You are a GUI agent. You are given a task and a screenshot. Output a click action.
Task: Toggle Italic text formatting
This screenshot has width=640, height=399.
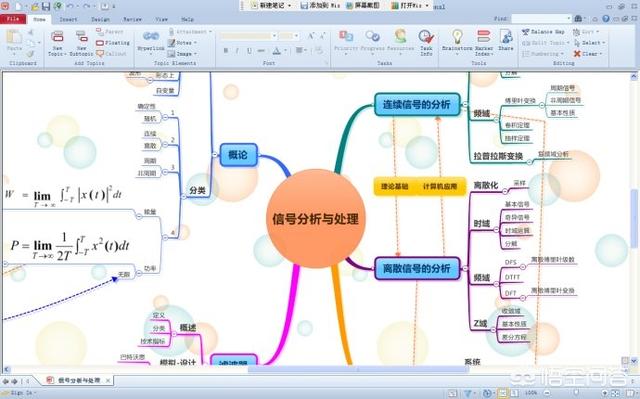237,51
